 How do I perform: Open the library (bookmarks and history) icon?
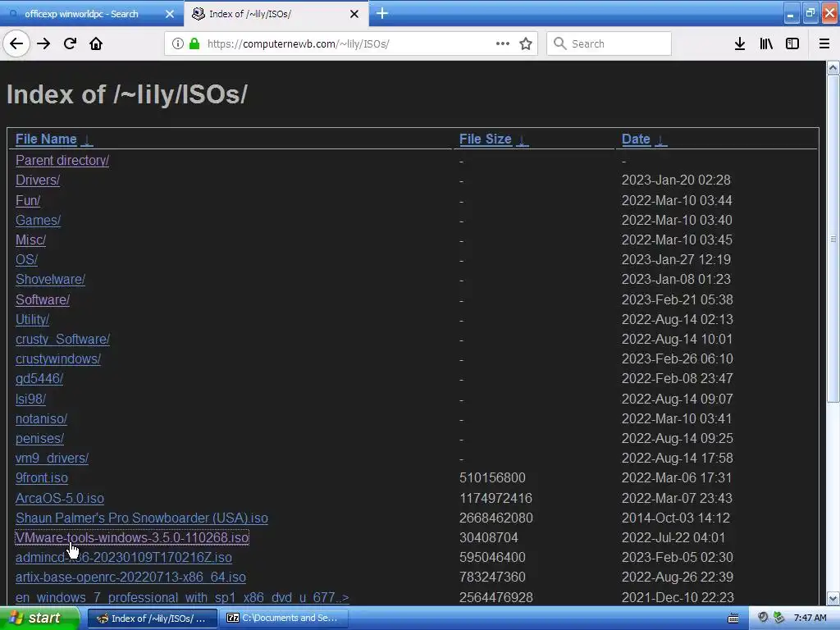click(766, 43)
